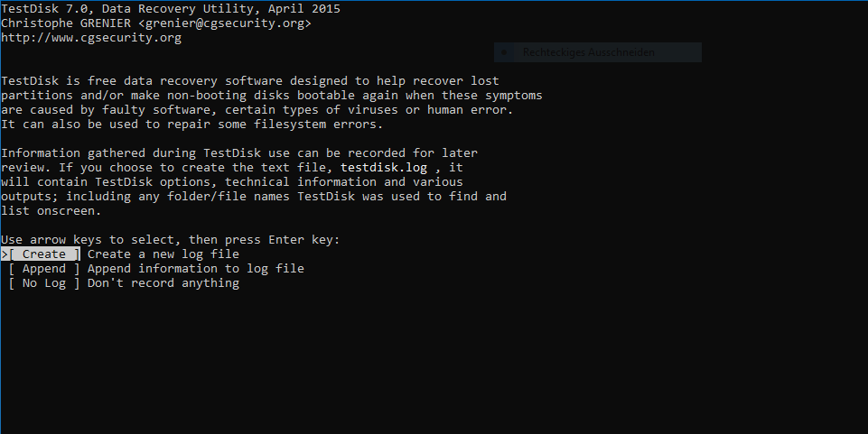Click the 'list onscreen.' paragraph ending

tap(51, 211)
